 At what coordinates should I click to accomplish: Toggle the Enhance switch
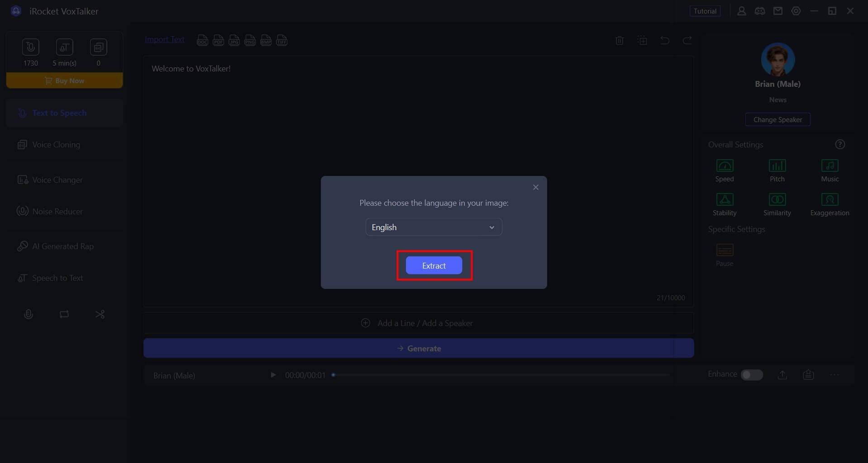pyautogui.click(x=752, y=375)
